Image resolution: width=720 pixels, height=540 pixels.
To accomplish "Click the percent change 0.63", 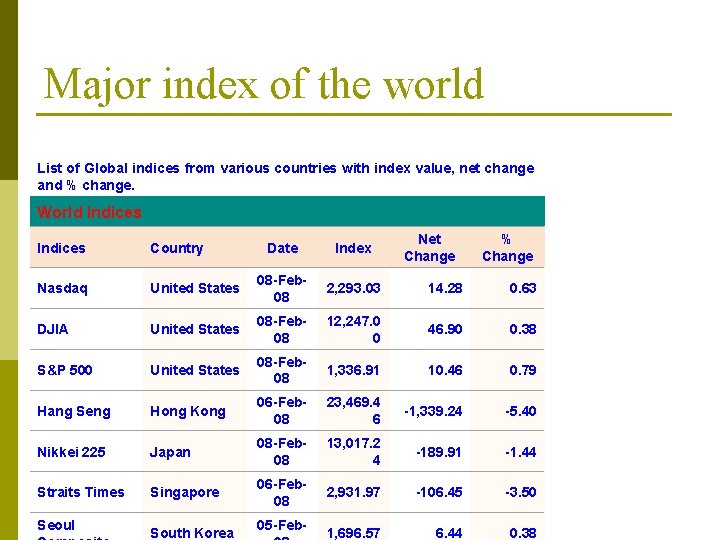I will pyautogui.click(x=523, y=288).
